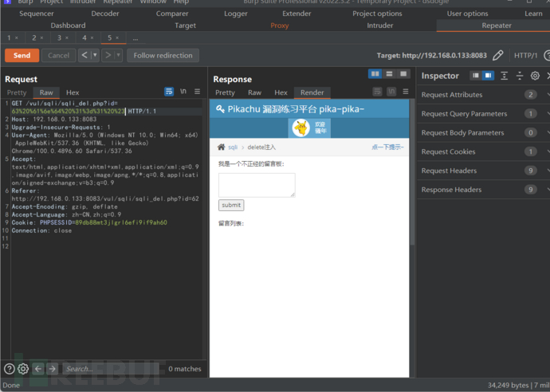Toggle word wrap in Response pane
This screenshot has height=392, width=550.
(x=377, y=92)
